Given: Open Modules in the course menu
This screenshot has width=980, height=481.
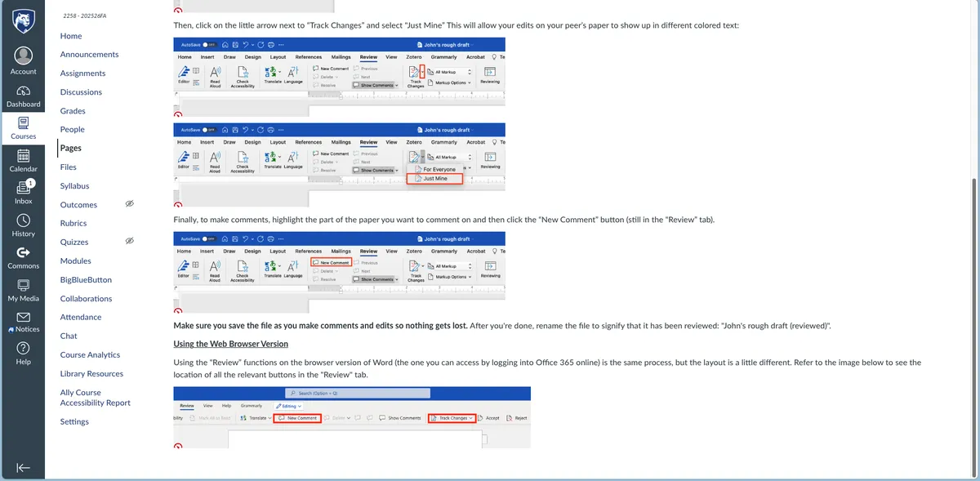Looking at the screenshot, I should [75, 261].
